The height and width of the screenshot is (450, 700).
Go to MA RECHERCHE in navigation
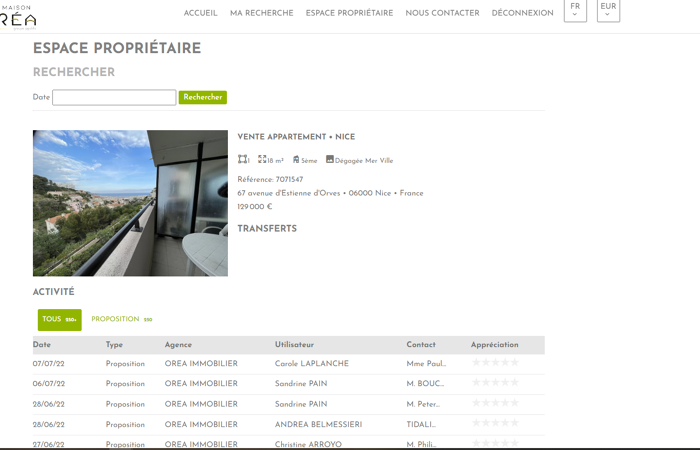click(261, 13)
